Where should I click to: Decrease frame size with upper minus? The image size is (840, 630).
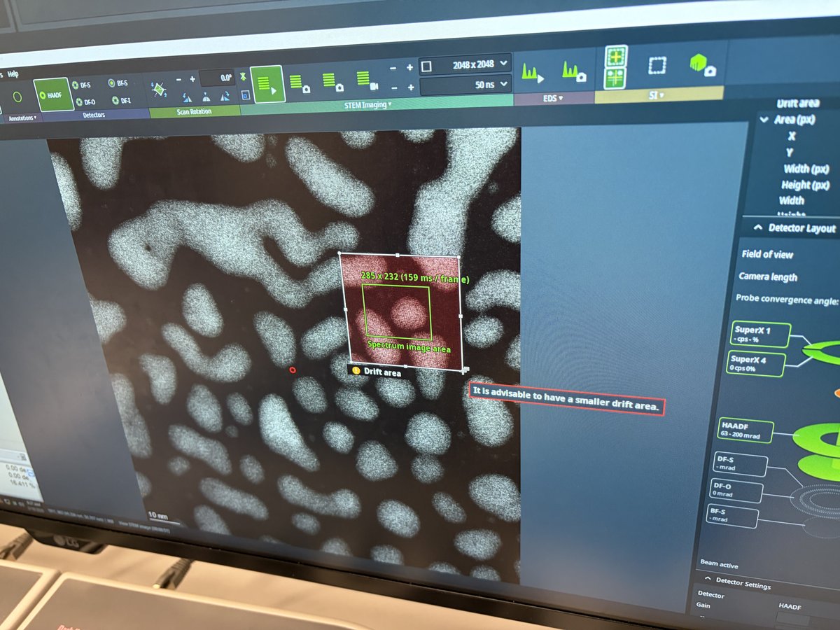pyautogui.click(x=392, y=69)
